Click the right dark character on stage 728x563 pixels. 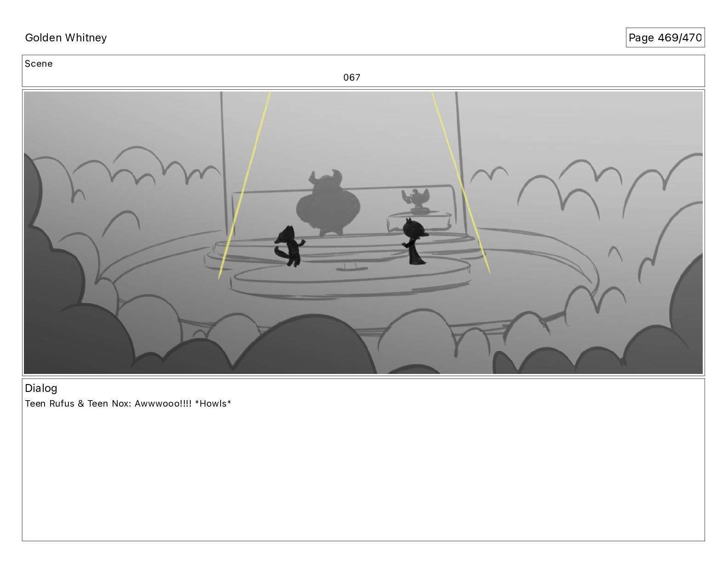point(415,241)
